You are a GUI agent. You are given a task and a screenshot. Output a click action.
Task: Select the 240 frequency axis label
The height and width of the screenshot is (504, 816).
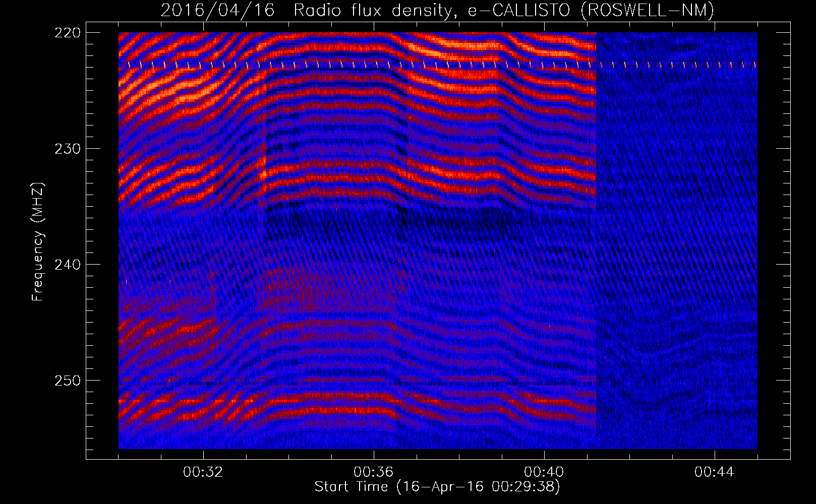pos(68,265)
